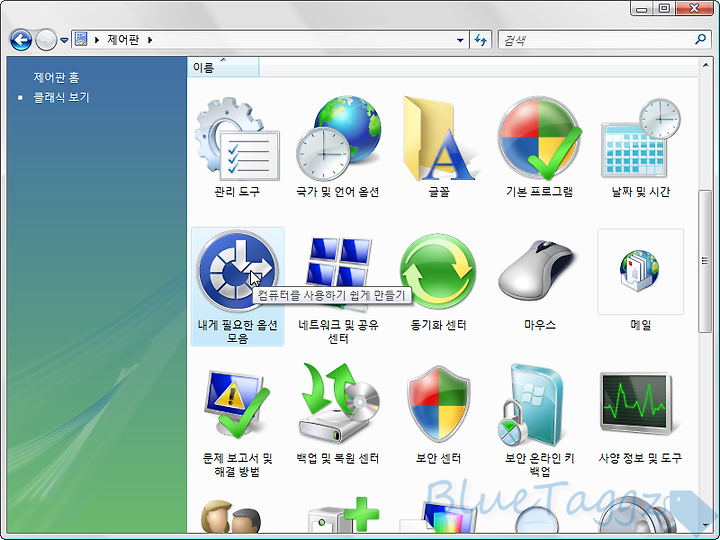Open the 메일 icon
Image resolution: width=720 pixels, height=540 pixels.
tap(640, 271)
